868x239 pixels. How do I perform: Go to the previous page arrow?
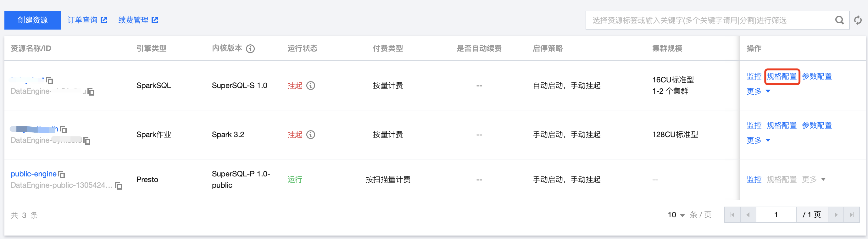coord(748,215)
